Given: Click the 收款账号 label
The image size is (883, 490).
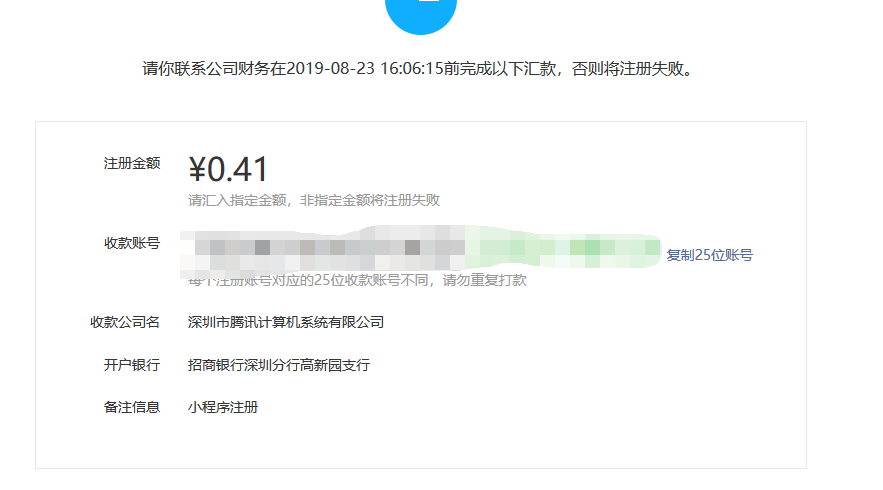Looking at the screenshot, I should 132,243.
